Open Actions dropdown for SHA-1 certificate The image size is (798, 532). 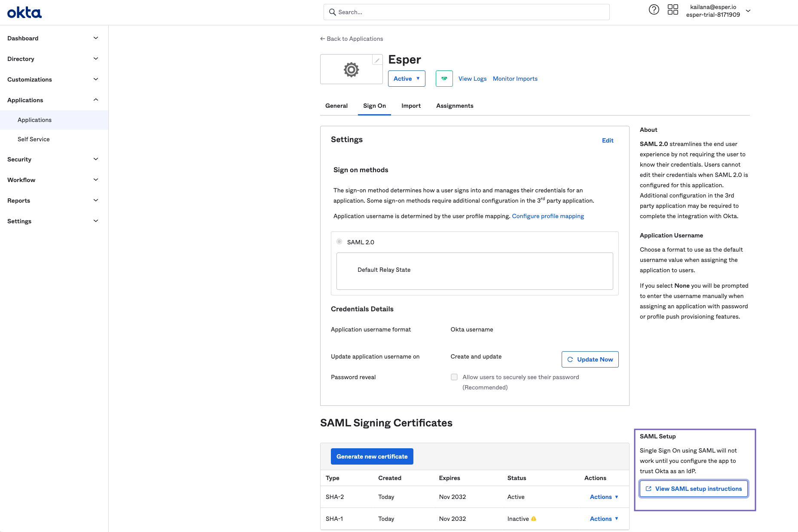604,519
